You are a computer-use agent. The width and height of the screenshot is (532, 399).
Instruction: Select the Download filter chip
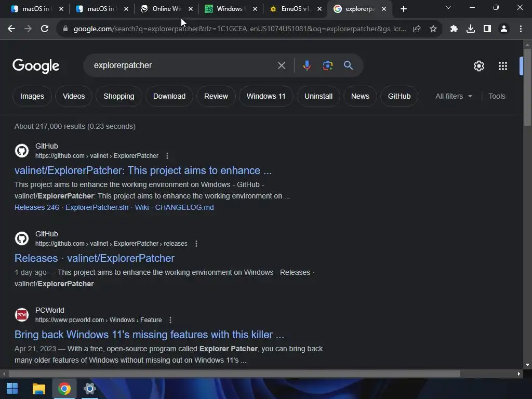tap(169, 96)
